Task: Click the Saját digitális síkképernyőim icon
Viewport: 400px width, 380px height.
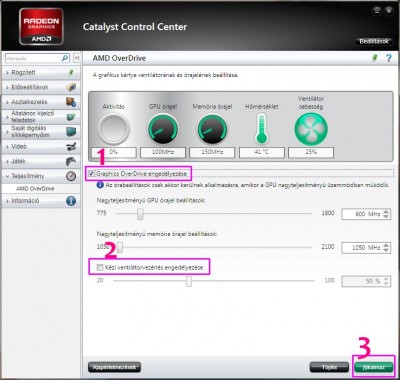Action: click(x=71, y=132)
